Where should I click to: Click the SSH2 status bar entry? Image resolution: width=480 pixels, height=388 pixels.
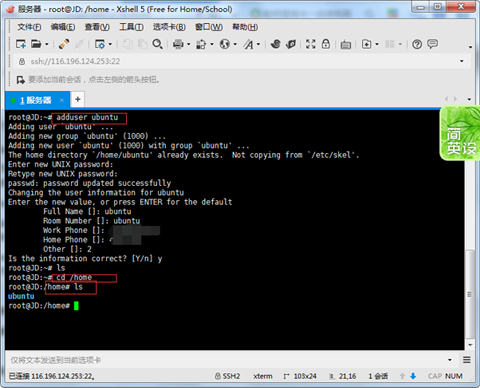[227, 376]
